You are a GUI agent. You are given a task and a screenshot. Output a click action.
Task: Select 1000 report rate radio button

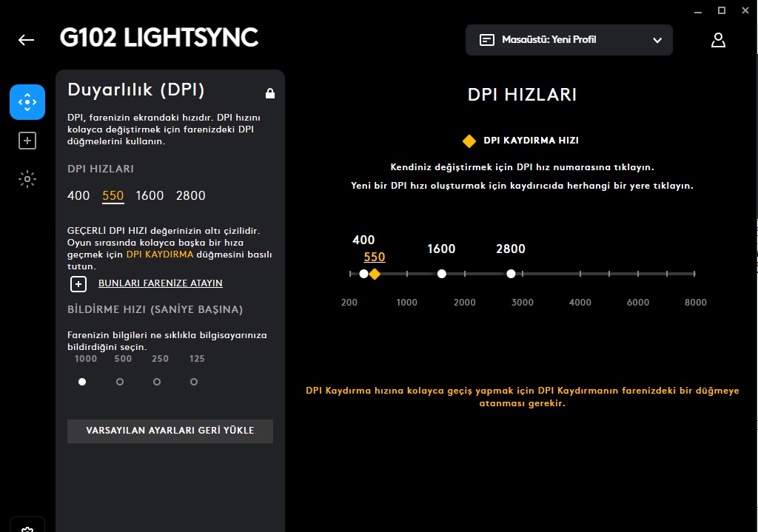[82, 382]
